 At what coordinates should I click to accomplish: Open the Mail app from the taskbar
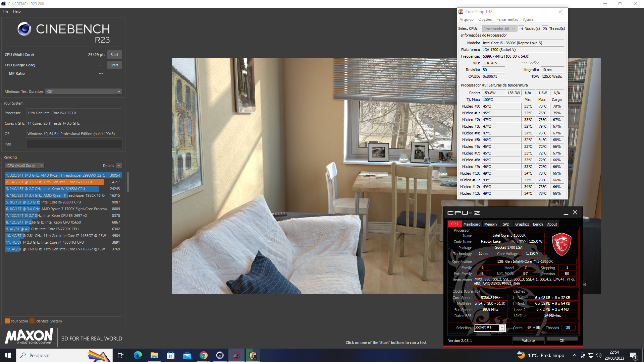187,355
